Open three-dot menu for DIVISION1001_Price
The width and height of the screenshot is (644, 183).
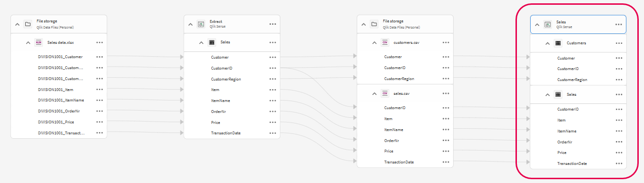pyautogui.click(x=99, y=122)
